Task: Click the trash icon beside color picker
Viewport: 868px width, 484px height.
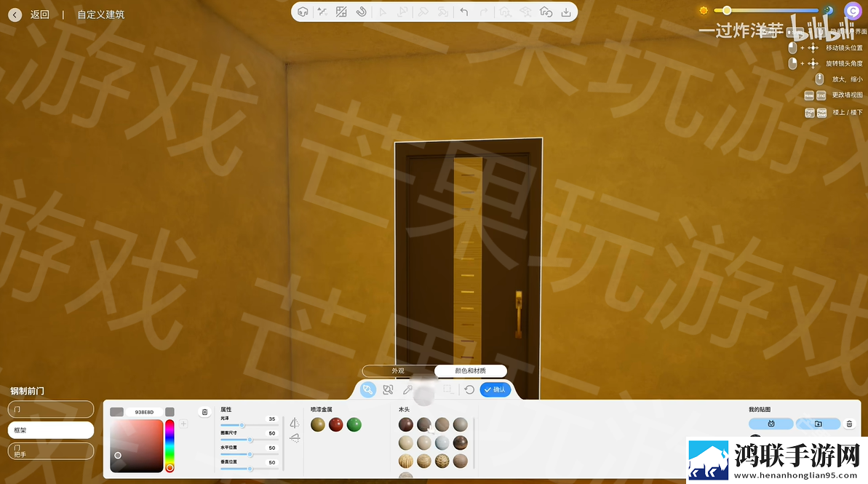Action: (x=205, y=412)
